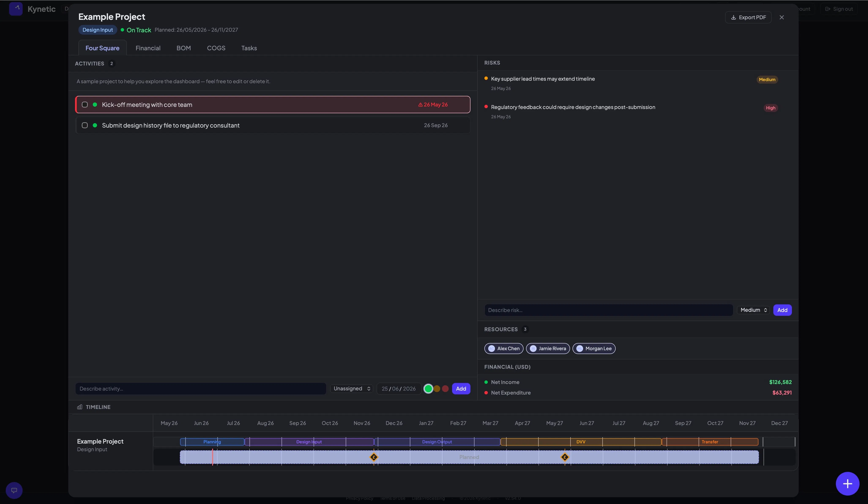The height and width of the screenshot is (504, 868).
Task: Focus the Describe risk input field
Action: [x=609, y=310]
